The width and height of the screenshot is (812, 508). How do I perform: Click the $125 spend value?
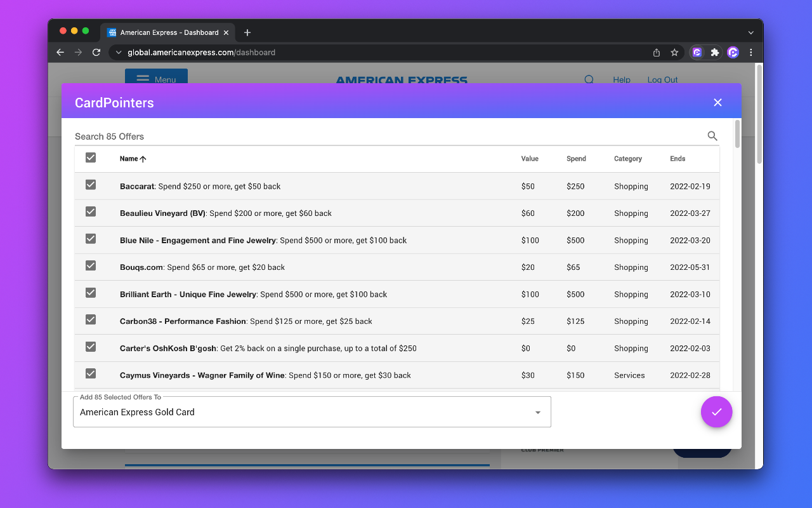tap(575, 321)
